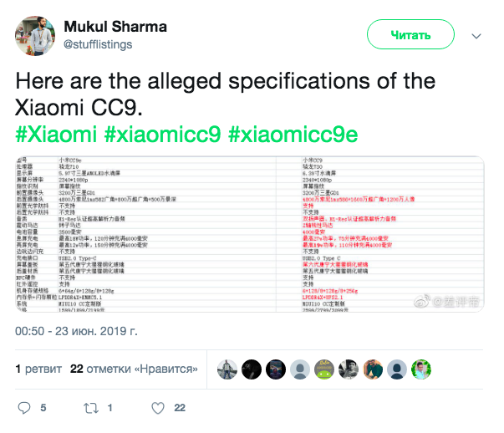This screenshot has width=504, height=433.
Task: Open the last liker avatar with green wreath
Action: 421,369
